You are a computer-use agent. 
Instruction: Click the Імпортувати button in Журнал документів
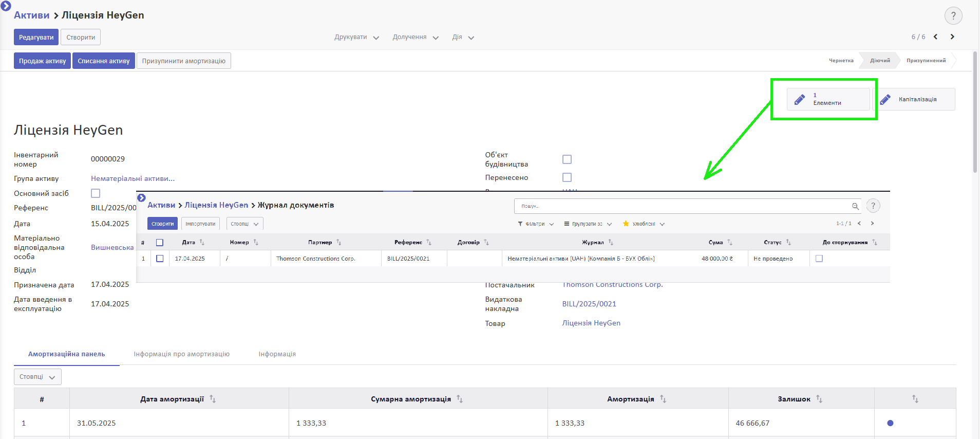coord(200,224)
